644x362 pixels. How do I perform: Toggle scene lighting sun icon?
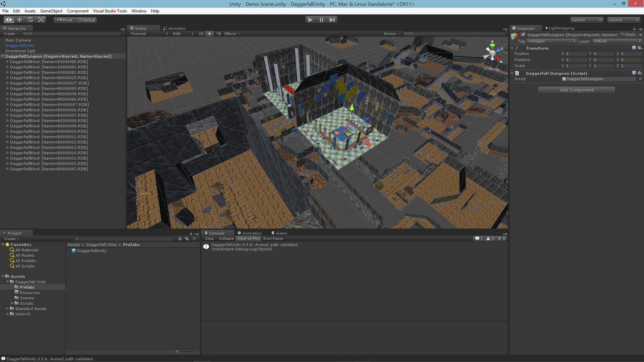(x=210, y=34)
